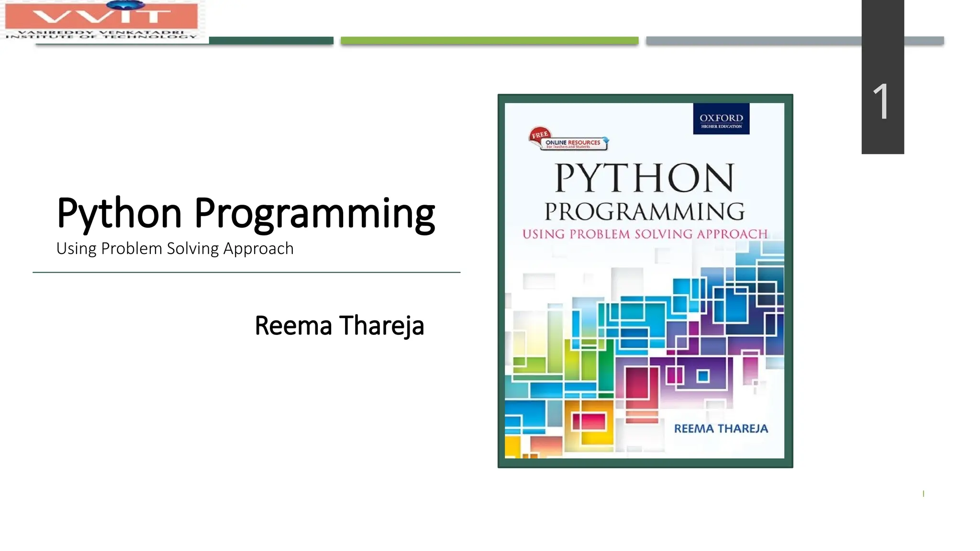Click 'PROGRAMMING' word on the book cover
The height and width of the screenshot is (551, 980).
coord(645,212)
